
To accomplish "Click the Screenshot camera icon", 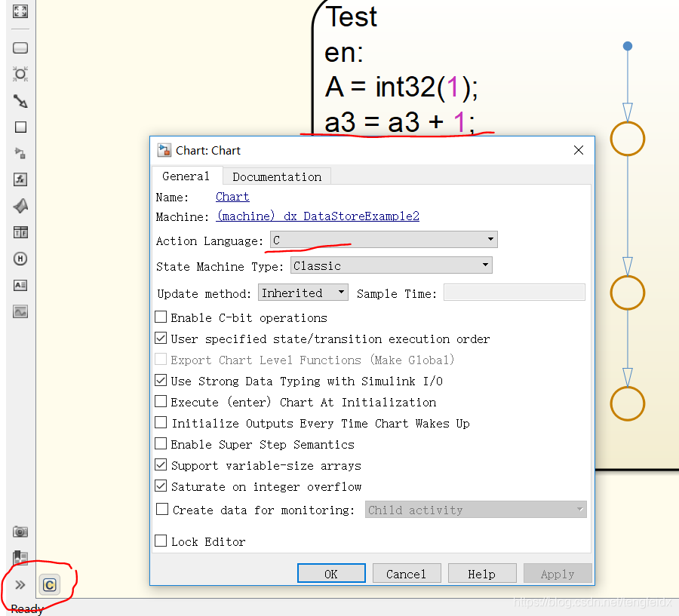I will pos(20,532).
